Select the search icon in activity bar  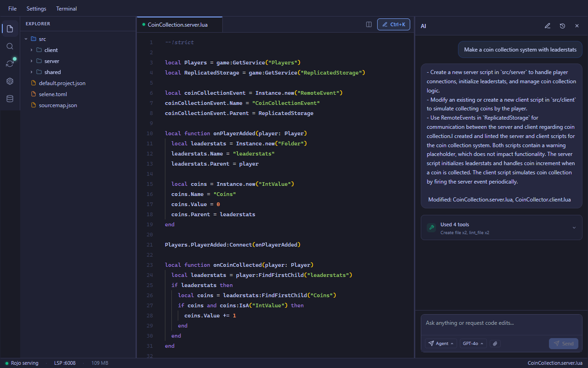point(10,46)
